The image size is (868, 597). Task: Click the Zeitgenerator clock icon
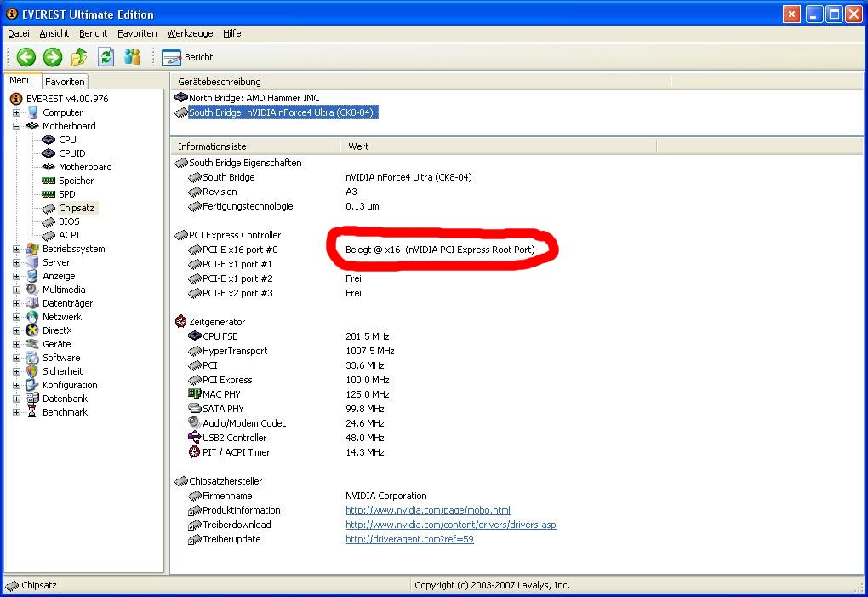pyautogui.click(x=181, y=321)
